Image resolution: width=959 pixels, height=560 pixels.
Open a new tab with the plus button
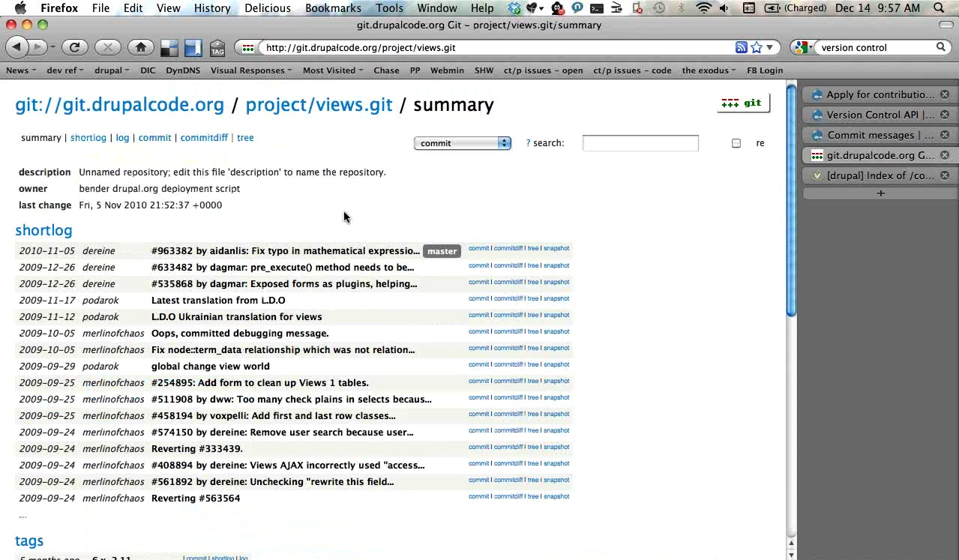tap(880, 193)
